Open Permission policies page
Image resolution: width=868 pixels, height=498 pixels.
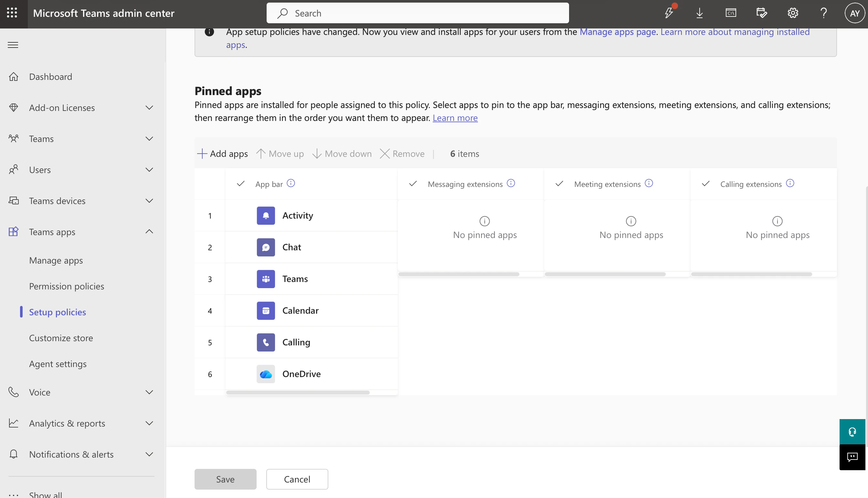(x=67, y=286)
